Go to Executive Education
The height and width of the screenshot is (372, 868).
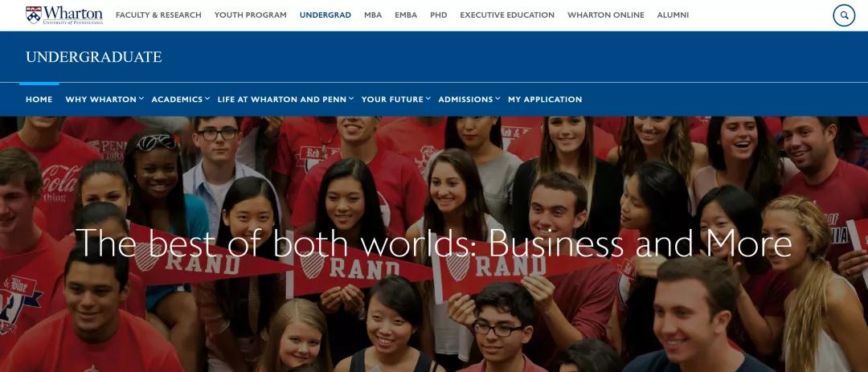click(507, 15)
